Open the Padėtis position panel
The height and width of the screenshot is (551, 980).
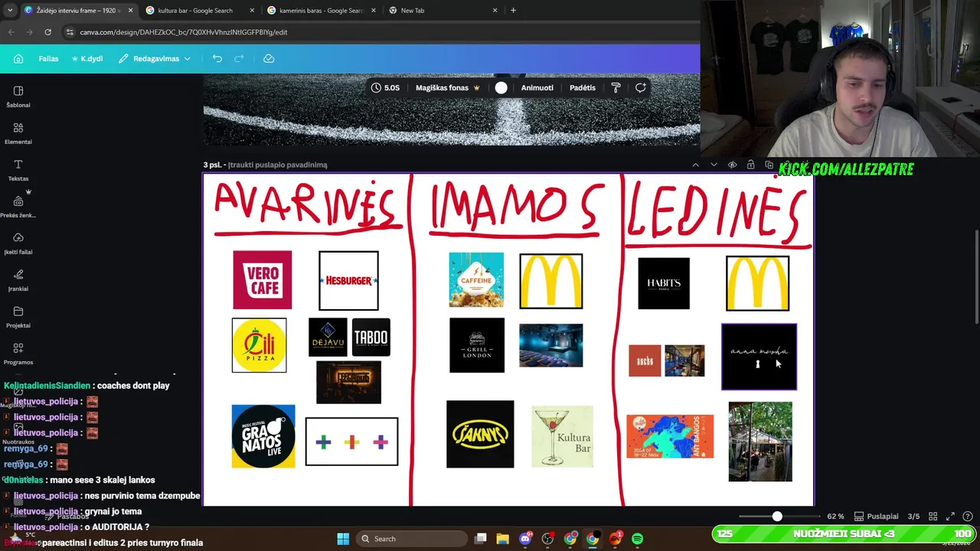583,88
